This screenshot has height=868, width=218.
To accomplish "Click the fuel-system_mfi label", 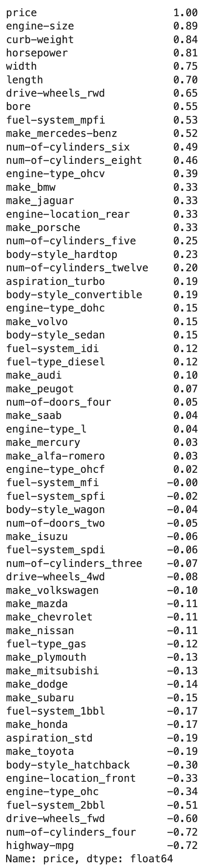I will 52,483.
